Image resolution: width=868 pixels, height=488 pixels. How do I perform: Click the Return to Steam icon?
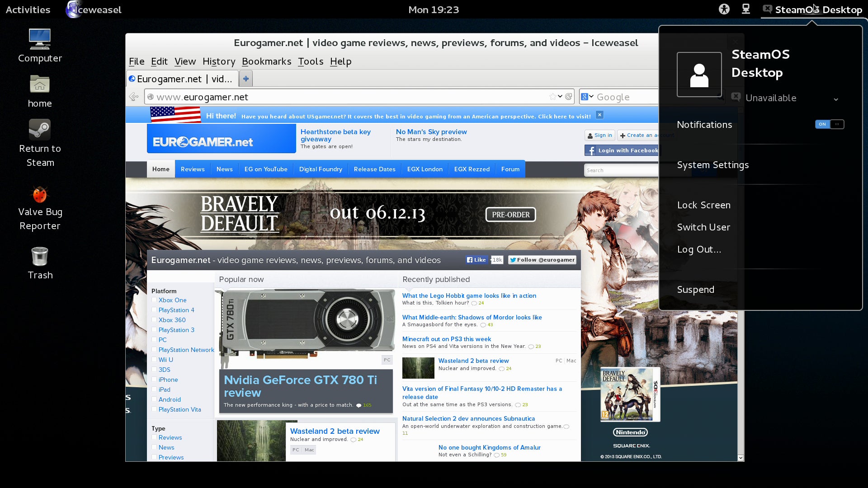click(40, 143)
